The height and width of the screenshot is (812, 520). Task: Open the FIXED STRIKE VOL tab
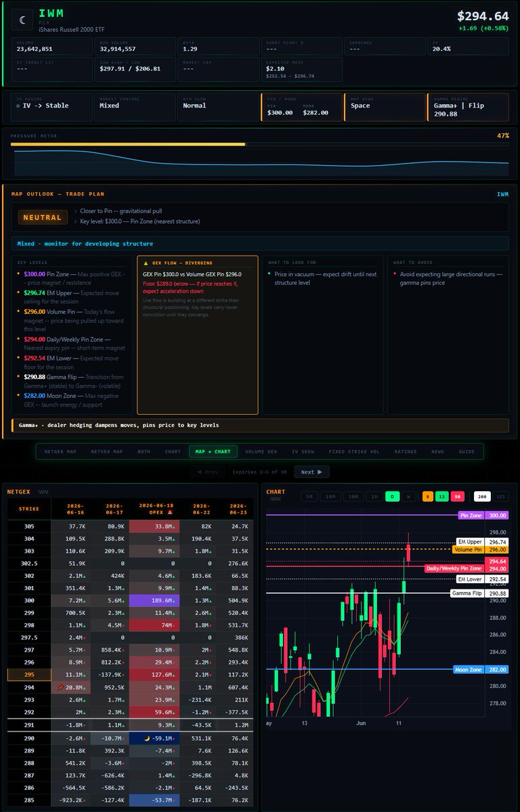pos(353,451)
